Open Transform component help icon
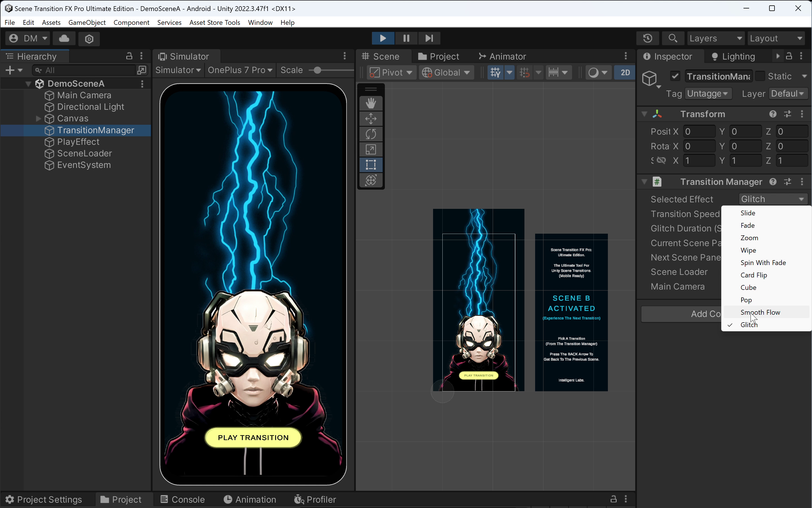The width and height of the screenshot is (812, 508). [773, 114]
